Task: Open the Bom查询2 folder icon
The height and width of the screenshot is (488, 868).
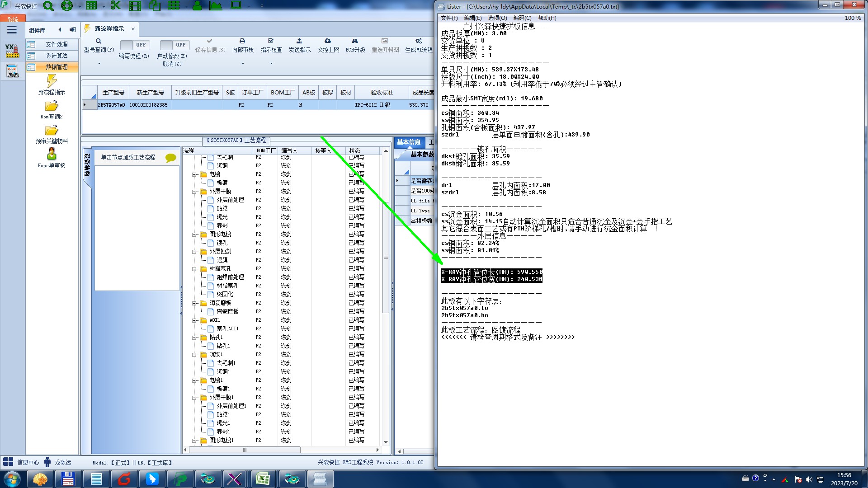Action: [52, 106]
